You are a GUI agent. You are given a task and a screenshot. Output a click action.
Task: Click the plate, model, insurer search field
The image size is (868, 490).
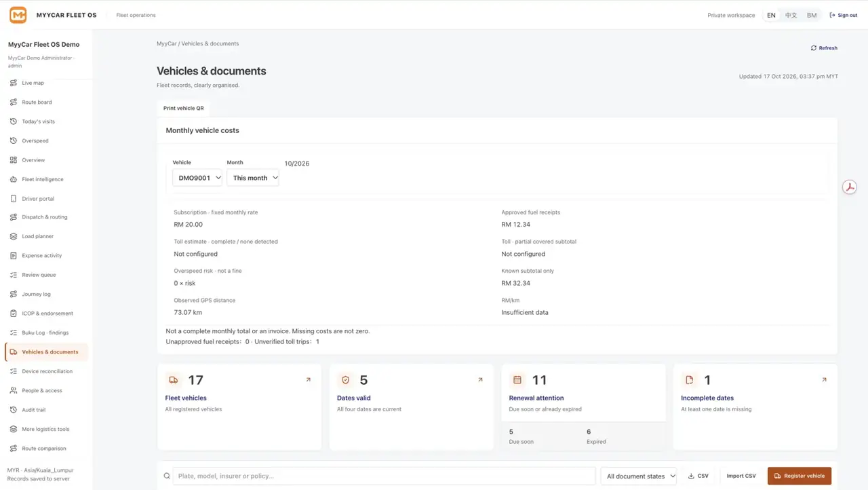pyautogui.click(x=384, y=476)
